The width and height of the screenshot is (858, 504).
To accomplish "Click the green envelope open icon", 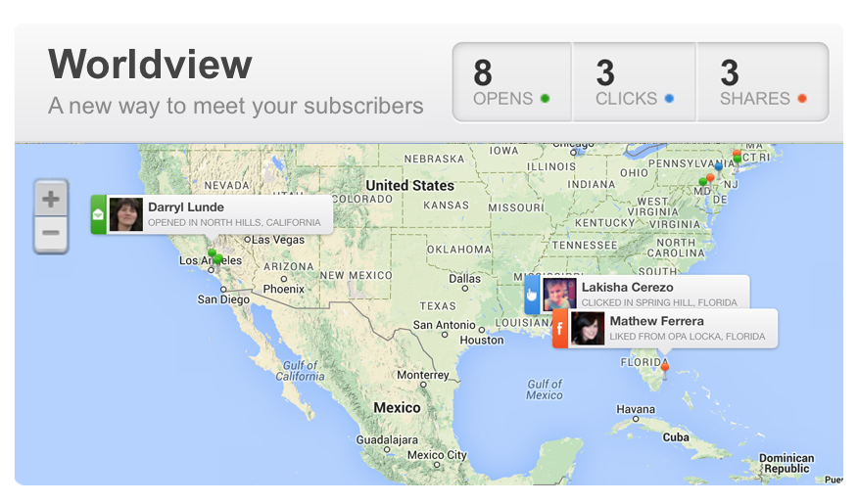I will (x=99, y=214).
